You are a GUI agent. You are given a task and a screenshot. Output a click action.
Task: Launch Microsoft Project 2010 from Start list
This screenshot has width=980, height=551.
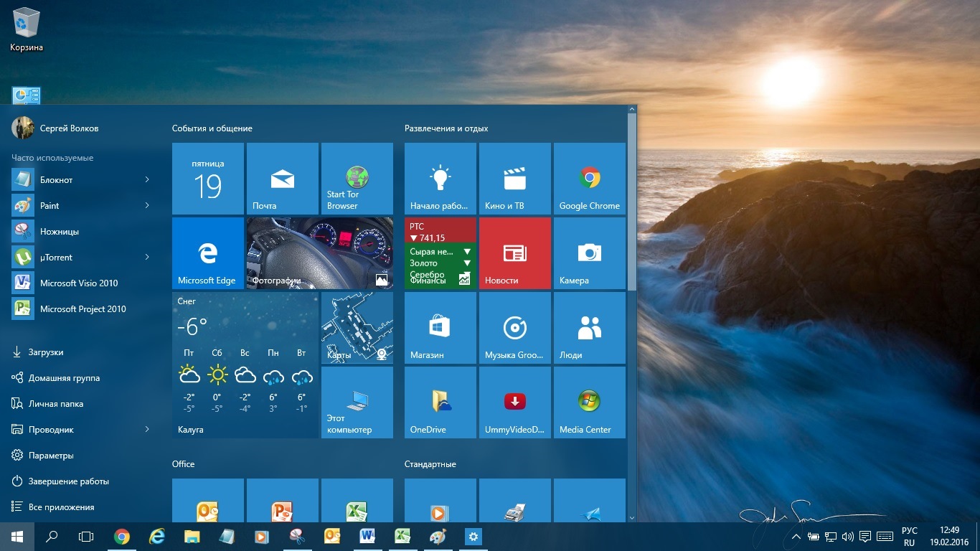point(82,309)
